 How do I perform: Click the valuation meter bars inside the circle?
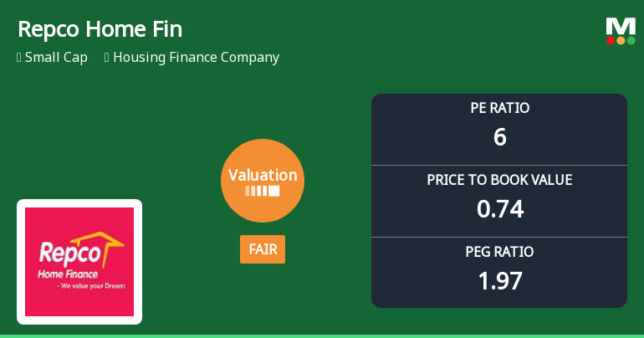[x=263, y=192]
